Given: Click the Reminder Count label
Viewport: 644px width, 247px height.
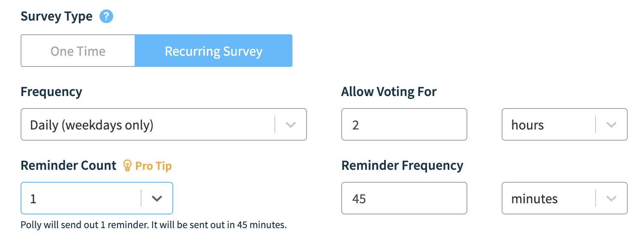Looking at the screenshot, I should (69, 166).
